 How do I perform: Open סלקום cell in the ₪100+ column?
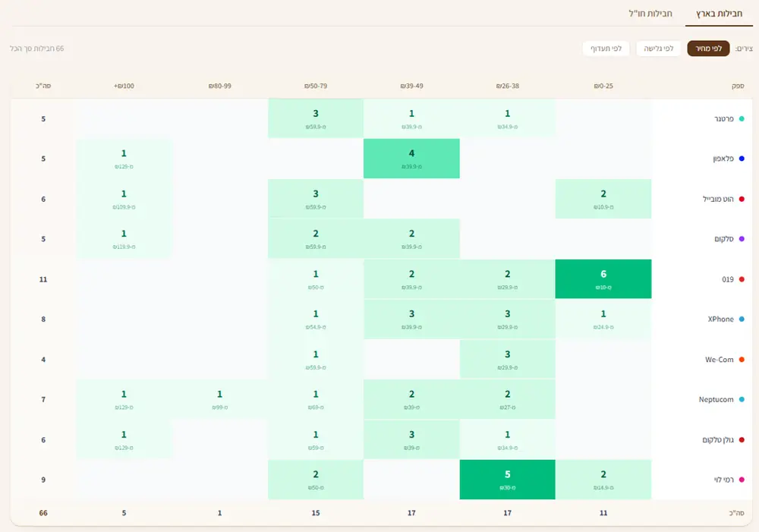[124, 238]
